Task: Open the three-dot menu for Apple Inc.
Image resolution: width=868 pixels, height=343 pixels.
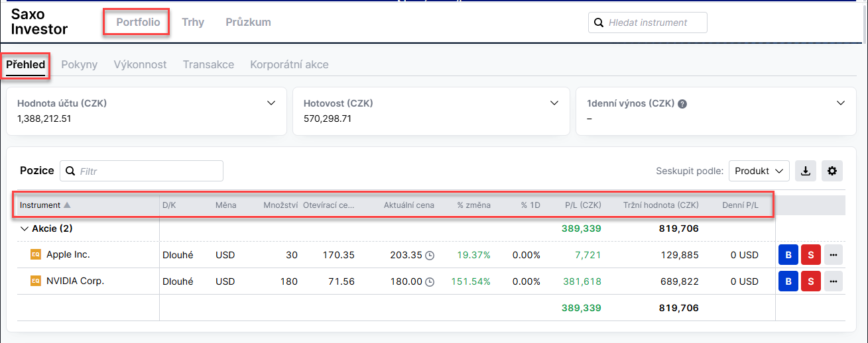Action: [834, 255]
